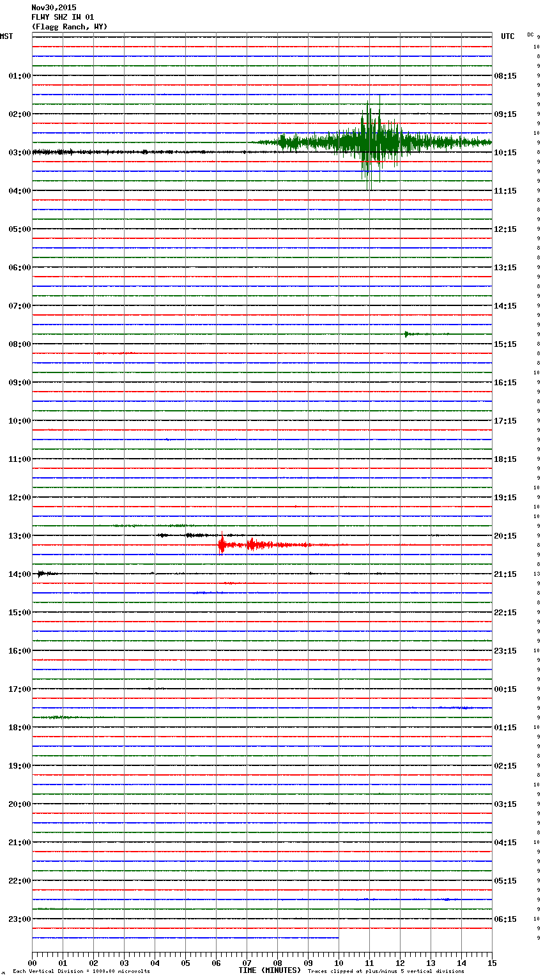543x980 pixels.
Task: Click the location label (Flagg Ranch, WY)
Action: [x=70, y=27]
